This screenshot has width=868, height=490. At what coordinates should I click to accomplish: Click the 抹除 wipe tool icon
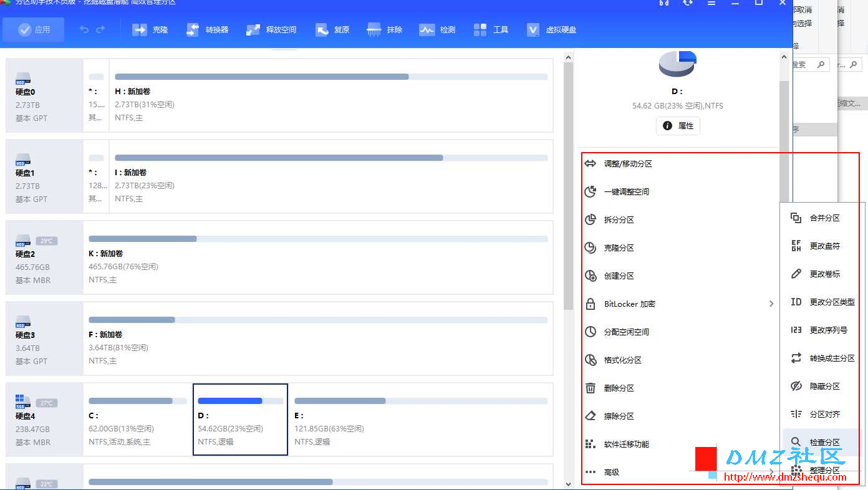coord(374,29)
